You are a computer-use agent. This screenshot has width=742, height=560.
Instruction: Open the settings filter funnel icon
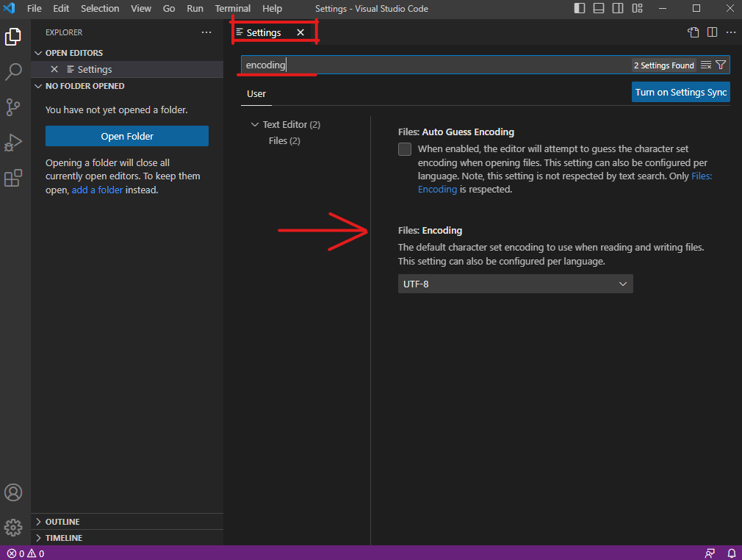coord(721,65)
